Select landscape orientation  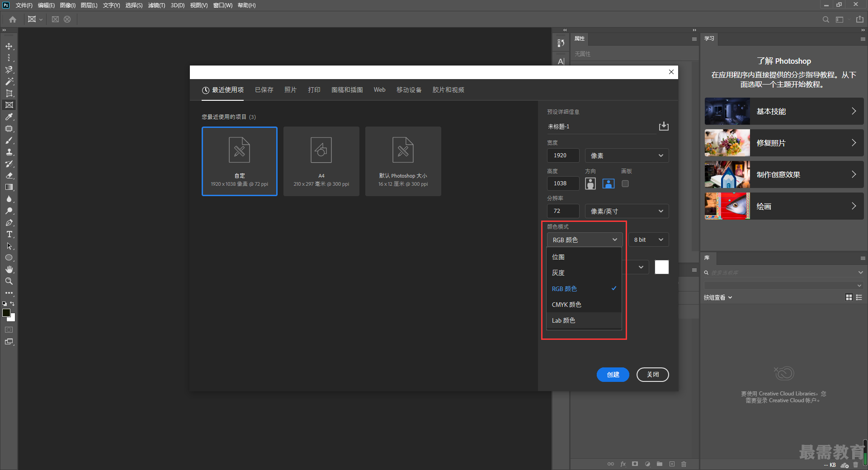point(609,183)
